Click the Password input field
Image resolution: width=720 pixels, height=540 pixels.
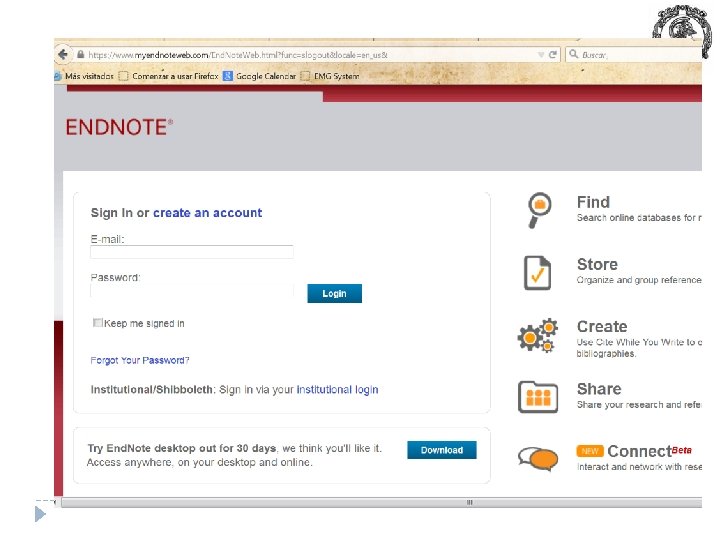click(x=192, y=290)
